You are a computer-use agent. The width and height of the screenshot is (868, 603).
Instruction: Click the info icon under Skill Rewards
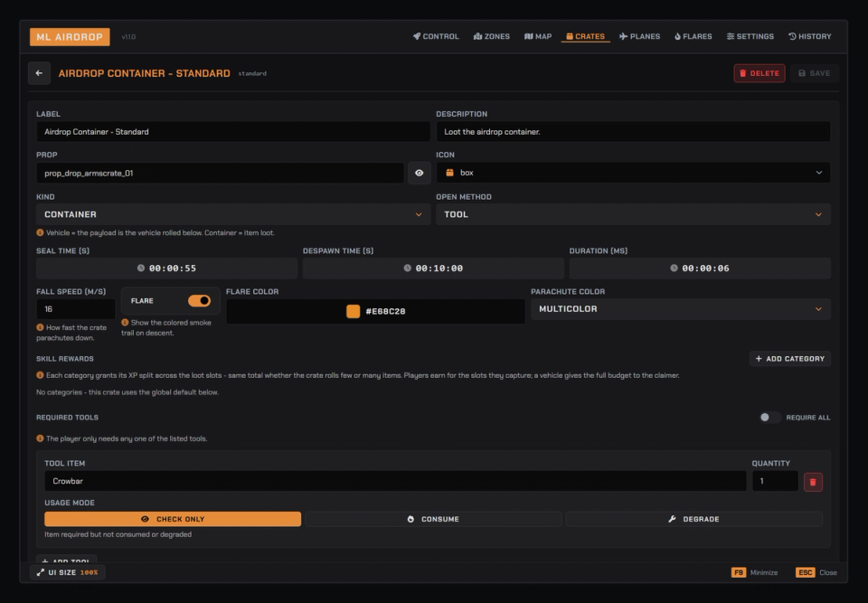[40, 375]
